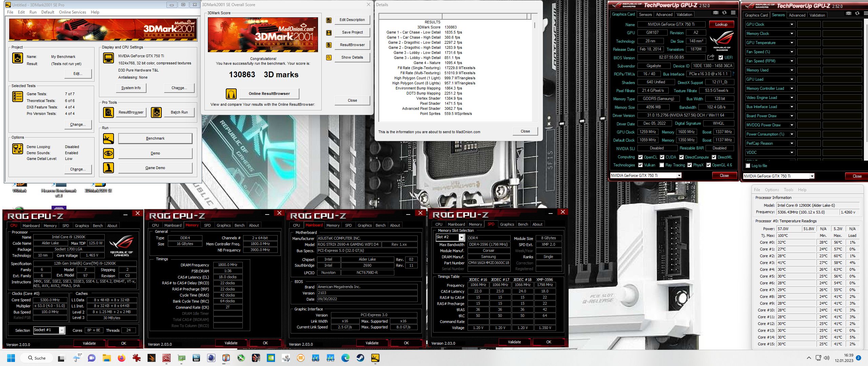This screenshot has height=366, width=868.
Task: Click the NVIDIA GeForce GTX 750 Ti name field
Action: pyautogui.click(x=671, y=24)
